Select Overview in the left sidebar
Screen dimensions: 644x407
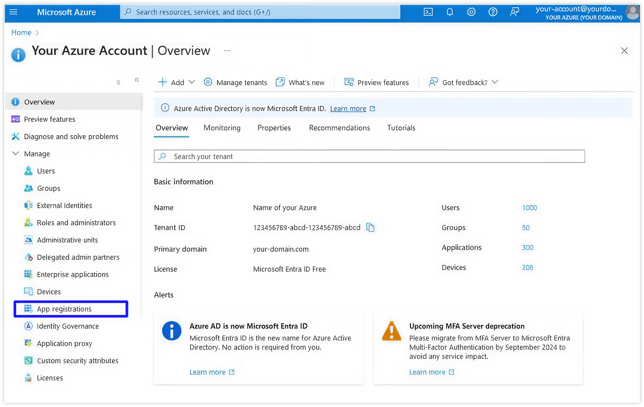point(74,102)
